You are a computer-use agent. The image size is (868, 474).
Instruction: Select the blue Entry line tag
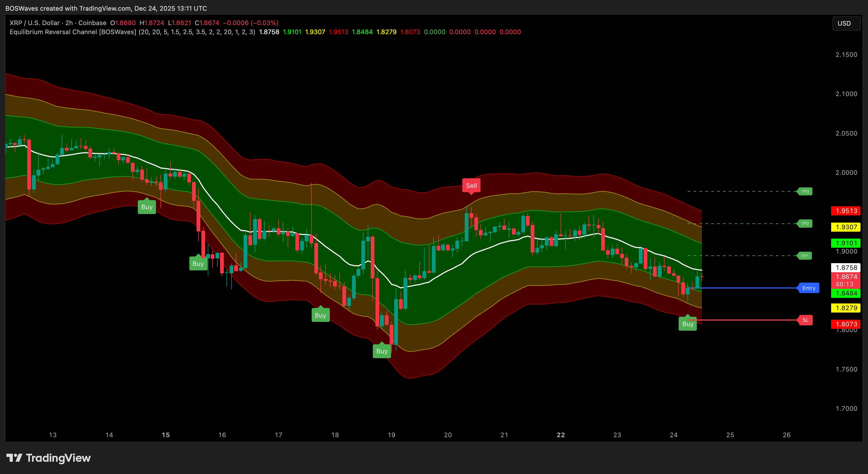point(809,288)
